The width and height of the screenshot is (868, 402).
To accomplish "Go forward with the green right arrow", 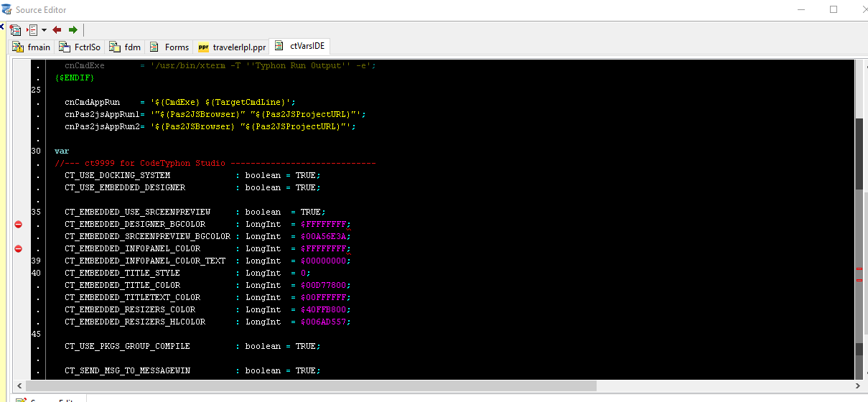I will (73, 30).
